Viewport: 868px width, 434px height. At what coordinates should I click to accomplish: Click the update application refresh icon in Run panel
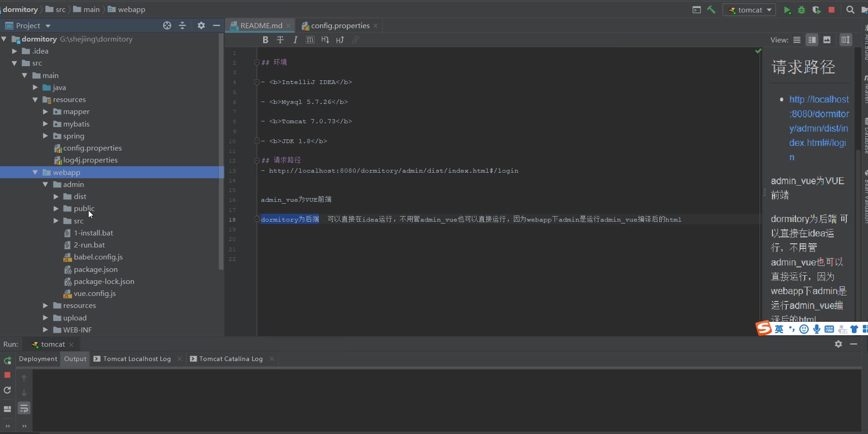click(x=7, y=390)
